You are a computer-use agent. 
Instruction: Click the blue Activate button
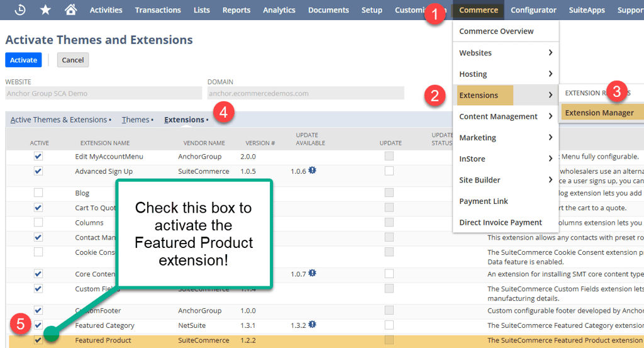(x=23, y=60)
